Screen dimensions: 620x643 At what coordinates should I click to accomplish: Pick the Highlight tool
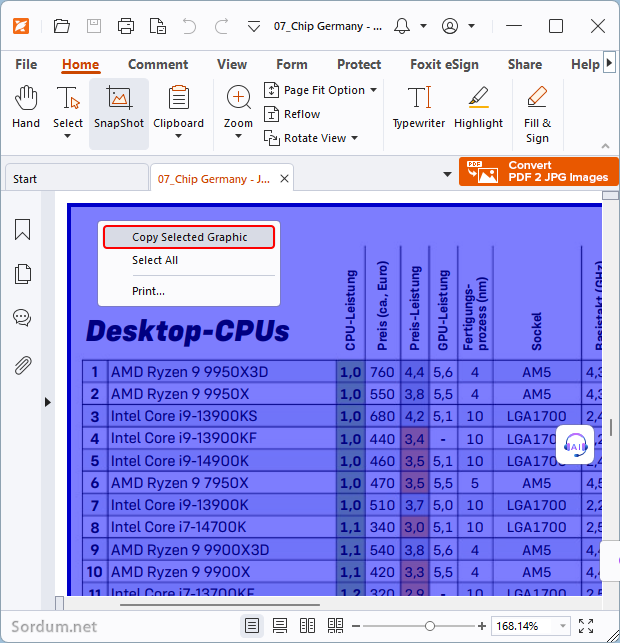point(478,108)
